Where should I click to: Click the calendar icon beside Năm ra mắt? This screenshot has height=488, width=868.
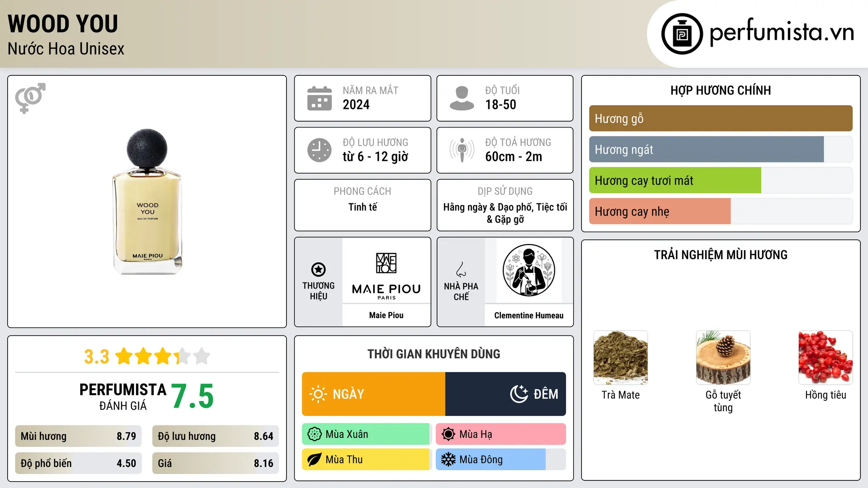tap(319, 98)
